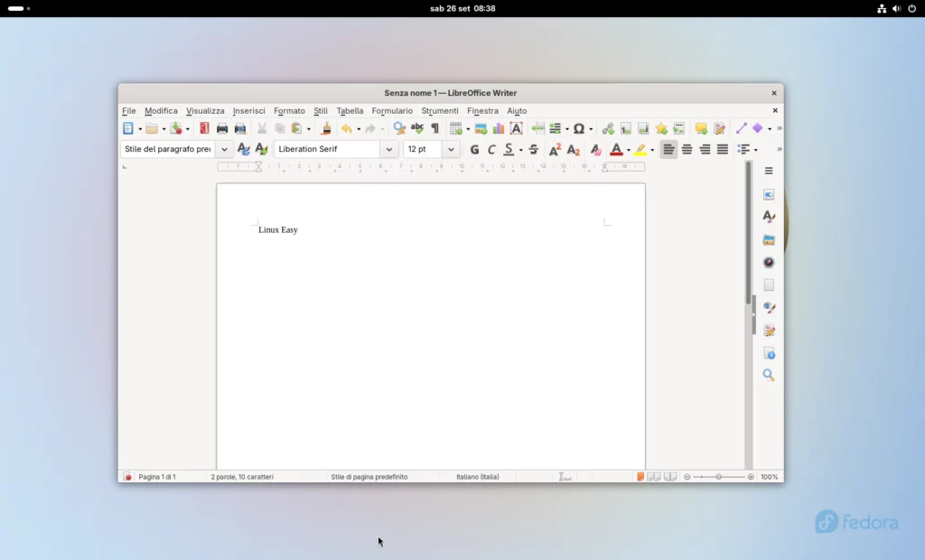Viewport: 925px width, 560px height.
Task: Open the Tabella menu
Action: pos(350,111)
